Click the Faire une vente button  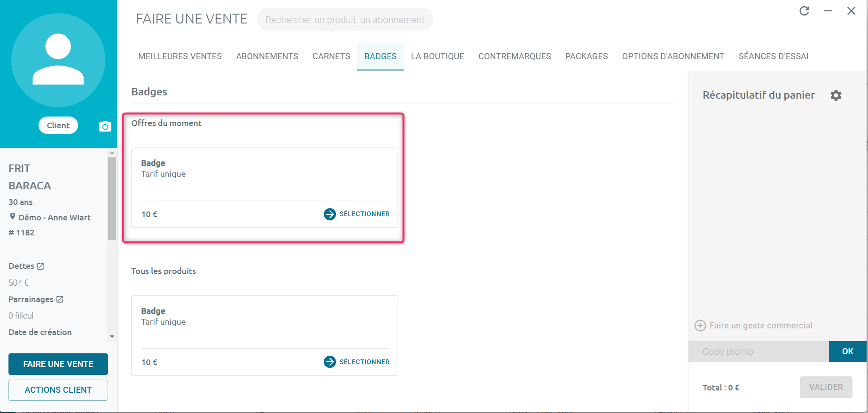point(58,364)
